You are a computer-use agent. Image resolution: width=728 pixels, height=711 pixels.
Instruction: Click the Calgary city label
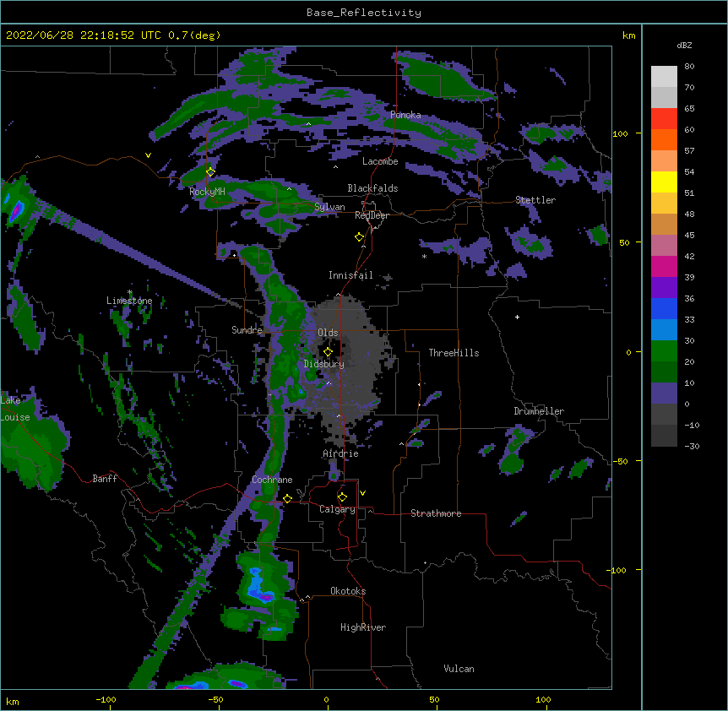coord(337,509)
